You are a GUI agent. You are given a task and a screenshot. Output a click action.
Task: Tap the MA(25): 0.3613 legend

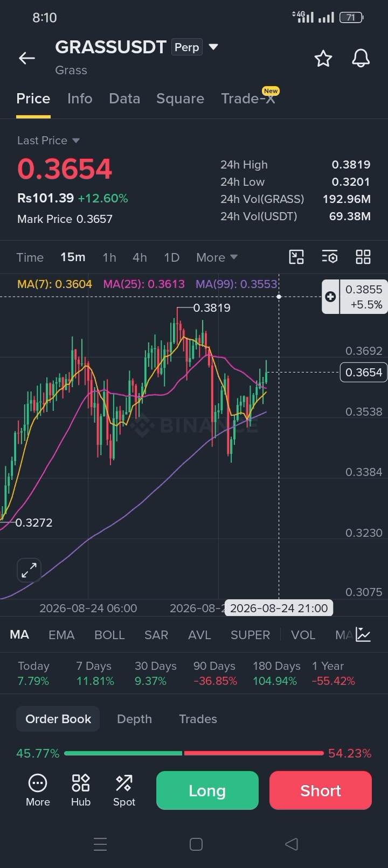click(x=144, y=284)
